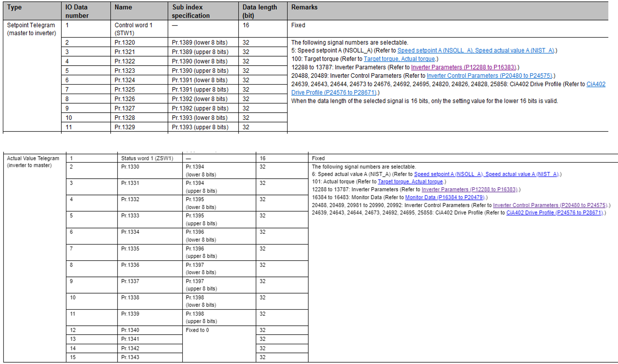Click the Data length (bit) header
Screen dimensions: 618x364
point(263,11)
